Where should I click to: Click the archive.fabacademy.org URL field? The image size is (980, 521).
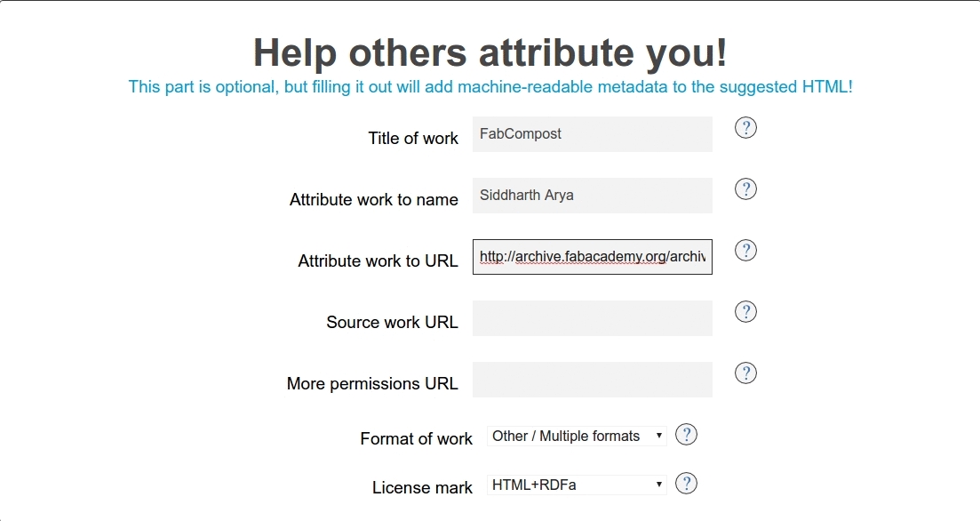[593, 256]
